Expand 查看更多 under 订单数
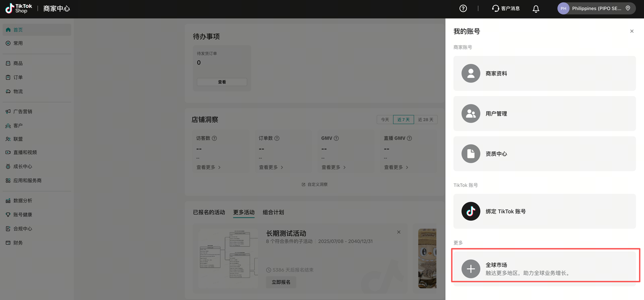Screen dimensions: 644x300 [x=271, y=167]
